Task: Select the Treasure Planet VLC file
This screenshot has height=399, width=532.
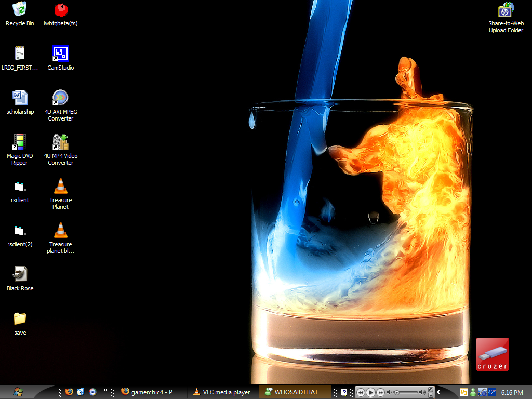Action: 61,187
